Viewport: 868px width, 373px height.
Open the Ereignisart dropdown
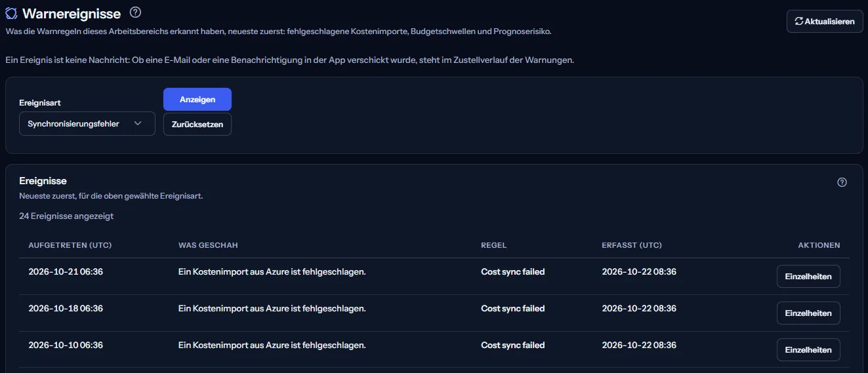point(87,123)
